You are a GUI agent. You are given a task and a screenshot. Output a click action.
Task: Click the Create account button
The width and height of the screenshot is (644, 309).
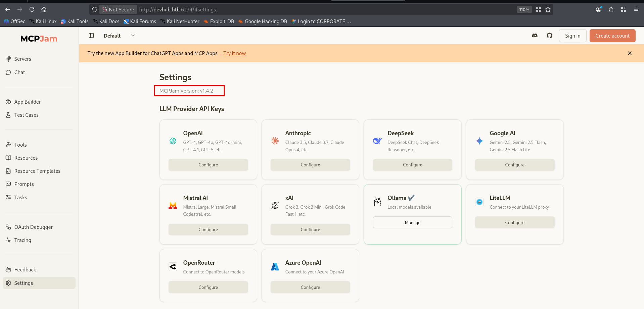coord(612,36)
